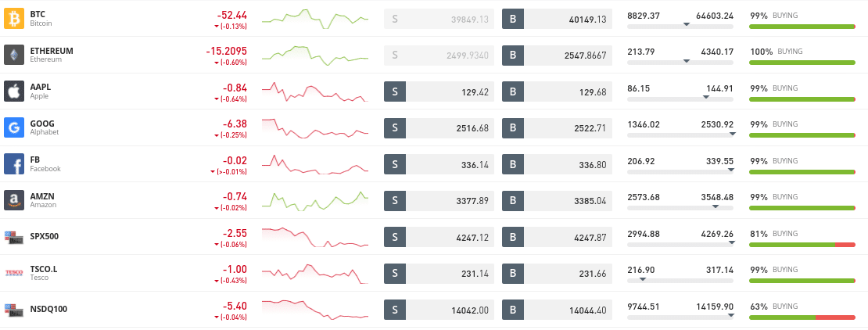868x330 pixels.
Task: Click SPX500 buy price 4247.87
Action: pyautogui.click(x=590, y=237)
